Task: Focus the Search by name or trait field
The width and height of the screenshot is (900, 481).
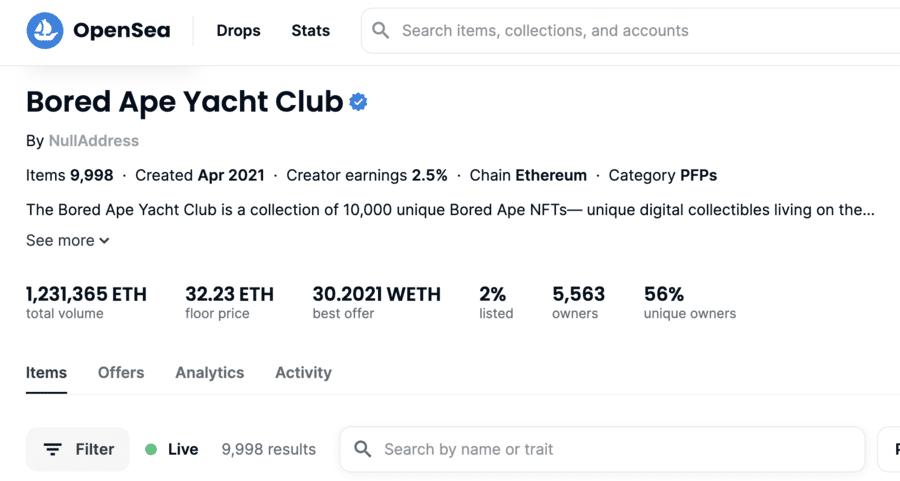Action: click(x=602, y=449)
